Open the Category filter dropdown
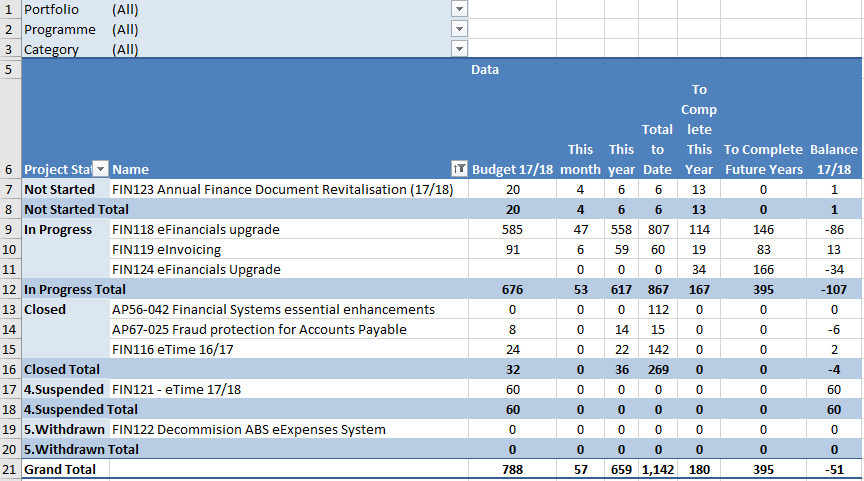The image size is (864, 481). [x=459, y=48]
